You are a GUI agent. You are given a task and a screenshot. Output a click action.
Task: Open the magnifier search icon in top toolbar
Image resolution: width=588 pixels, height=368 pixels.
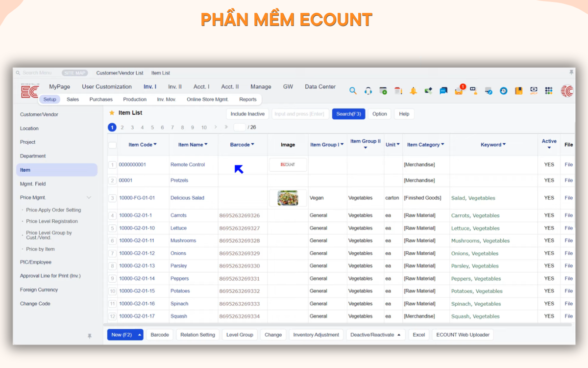pyautogui.click(x=353, y=91)
